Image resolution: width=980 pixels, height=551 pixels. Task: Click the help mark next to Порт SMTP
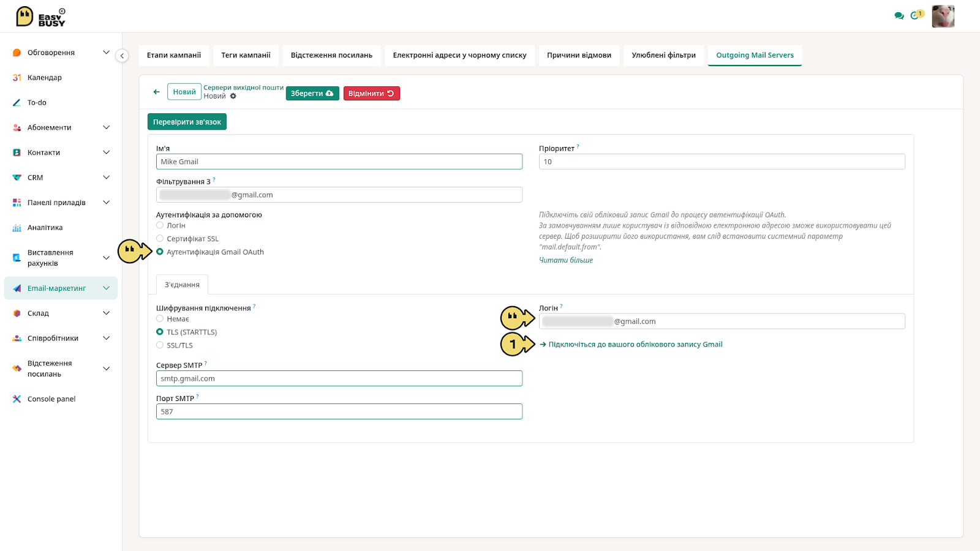[x=197, y=396]
